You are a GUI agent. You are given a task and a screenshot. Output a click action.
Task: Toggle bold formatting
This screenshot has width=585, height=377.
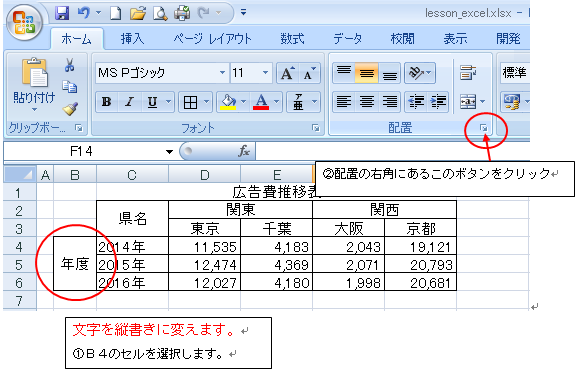click(107, 102)
